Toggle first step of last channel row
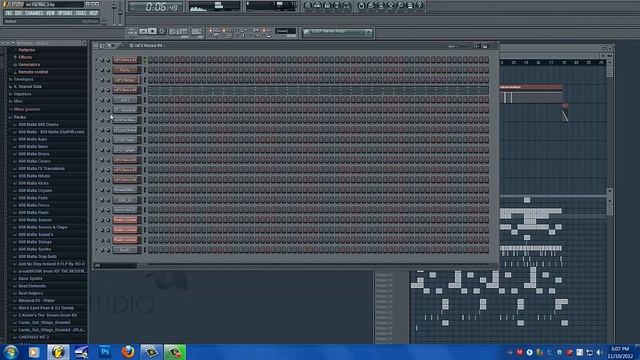 [x=151, y=250]
